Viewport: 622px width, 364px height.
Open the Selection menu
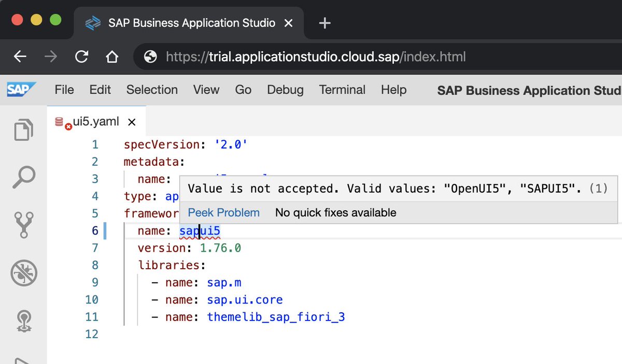[152, 90]
